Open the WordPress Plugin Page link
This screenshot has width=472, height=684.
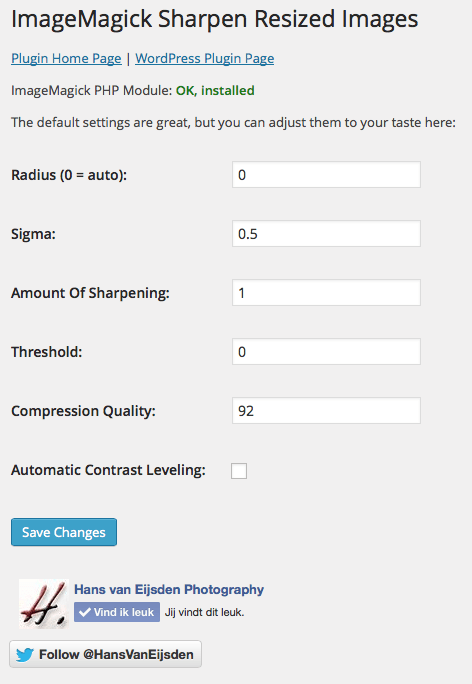pos(205,58)
